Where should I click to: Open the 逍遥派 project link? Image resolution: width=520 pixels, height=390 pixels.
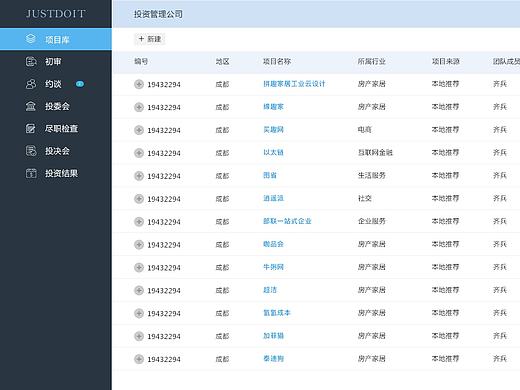pos(273,198)
